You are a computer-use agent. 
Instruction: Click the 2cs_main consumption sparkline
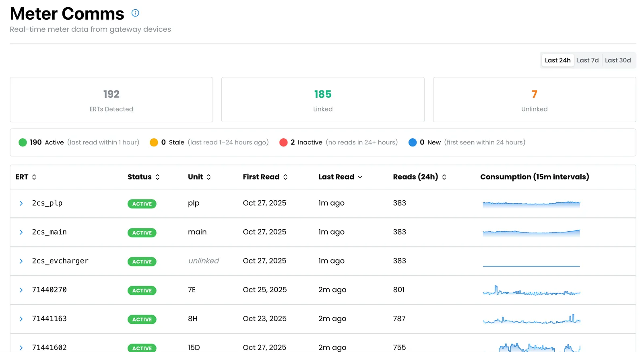click(531, 233)
